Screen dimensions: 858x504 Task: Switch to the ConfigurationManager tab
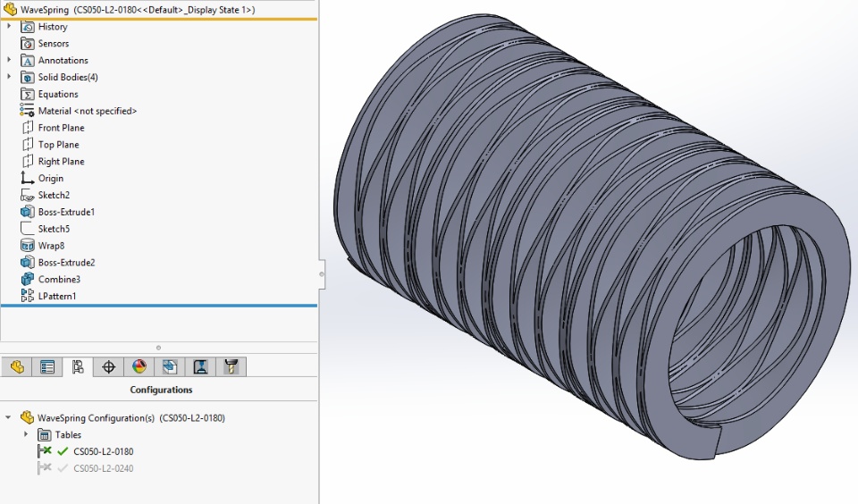click(x=78, y=366)
